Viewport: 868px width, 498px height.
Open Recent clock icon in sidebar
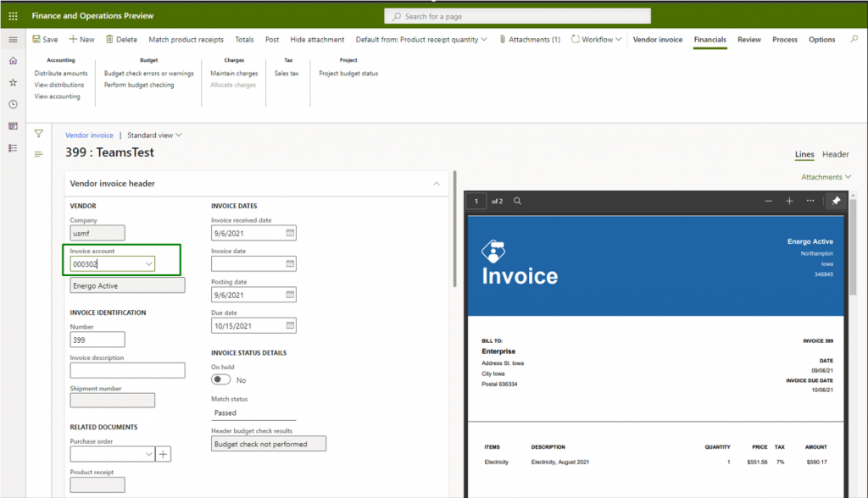[x=14, y=104]
